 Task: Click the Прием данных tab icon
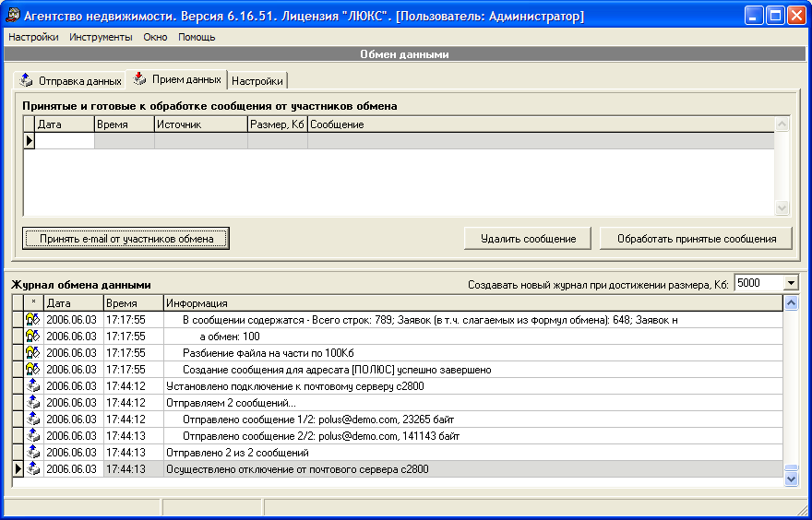pyautogui.click(x=139, y=78)
